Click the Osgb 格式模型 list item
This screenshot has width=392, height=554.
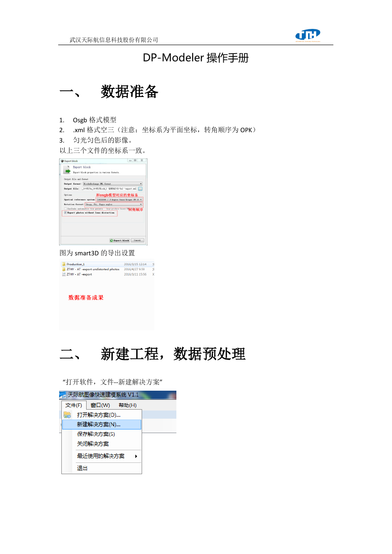95,120
